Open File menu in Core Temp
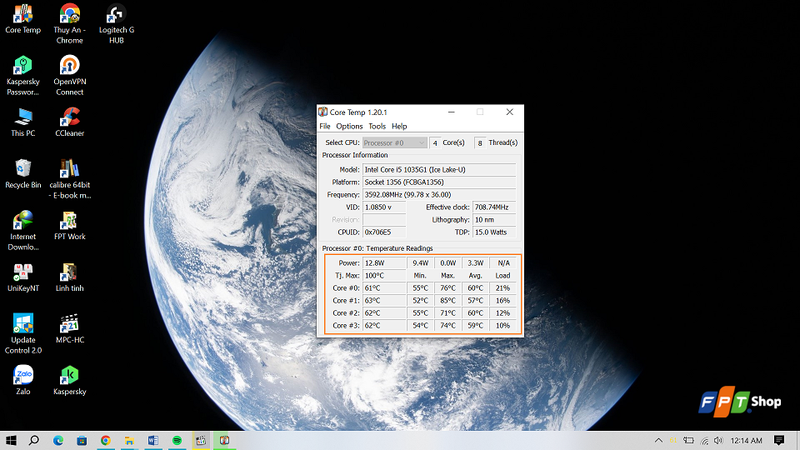 pyautogui.click(x=324, y=126)
